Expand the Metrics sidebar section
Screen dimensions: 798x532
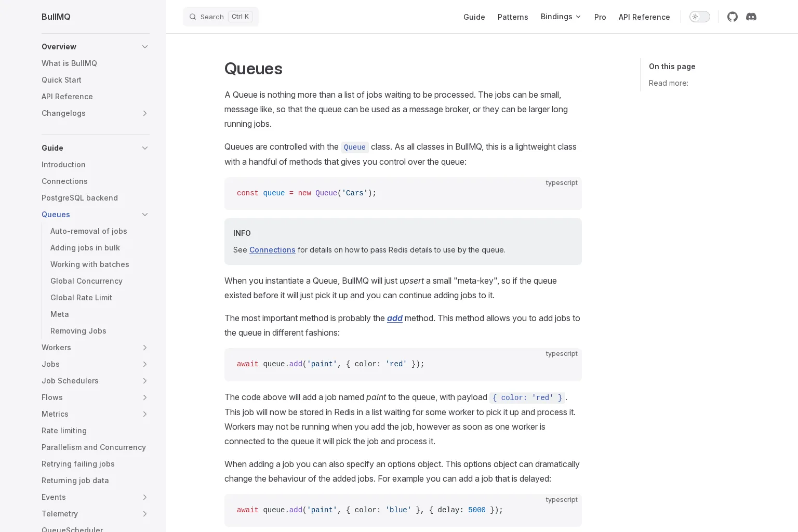145,414
